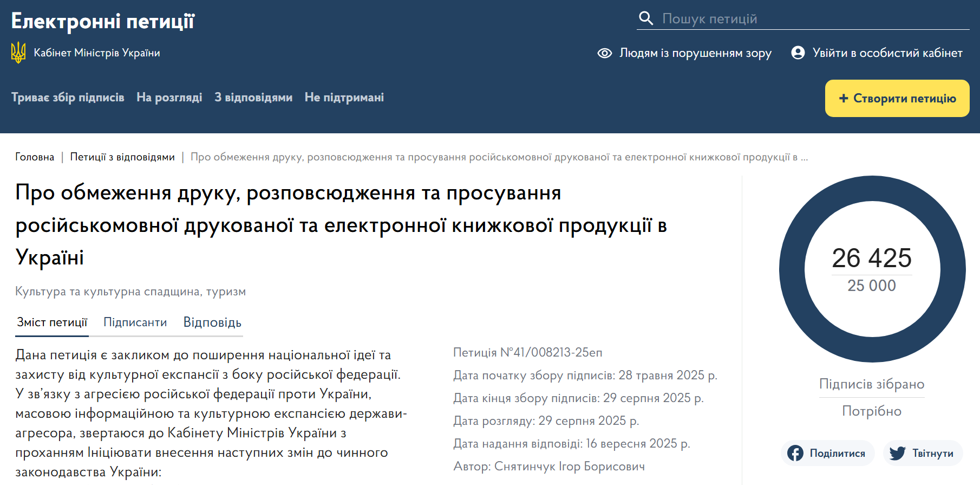The image size is (980, 485).
Task: Click 'Петиції з відповідями' breadcrumb link
Action: pos(122,157)
